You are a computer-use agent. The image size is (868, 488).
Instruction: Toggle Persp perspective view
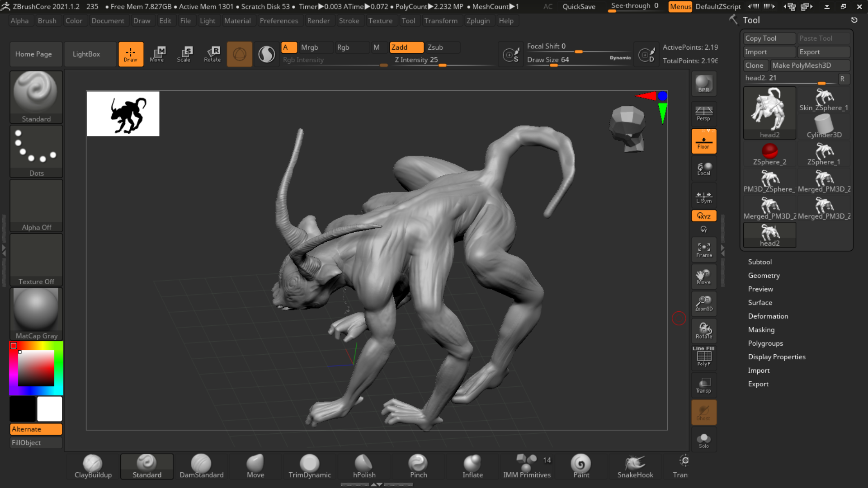tap(703, 113)
